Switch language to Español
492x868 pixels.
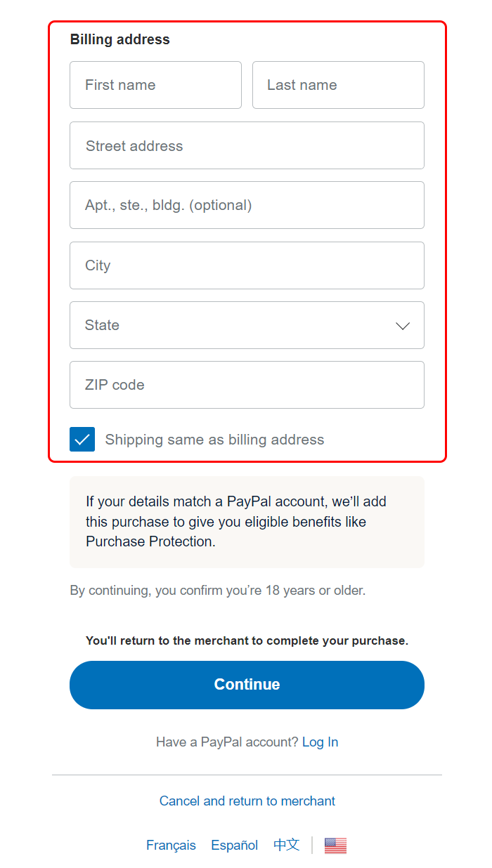tap(235, 846)
